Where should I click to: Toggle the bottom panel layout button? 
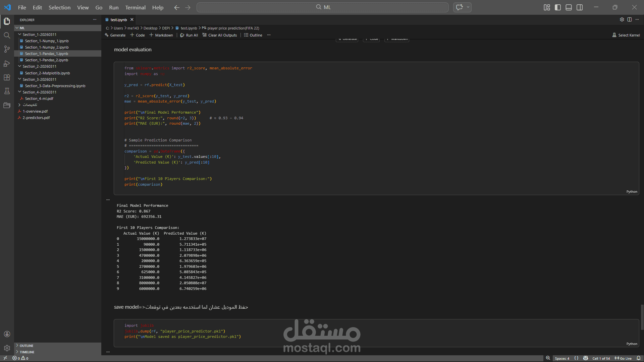click(x=569, y=7)
